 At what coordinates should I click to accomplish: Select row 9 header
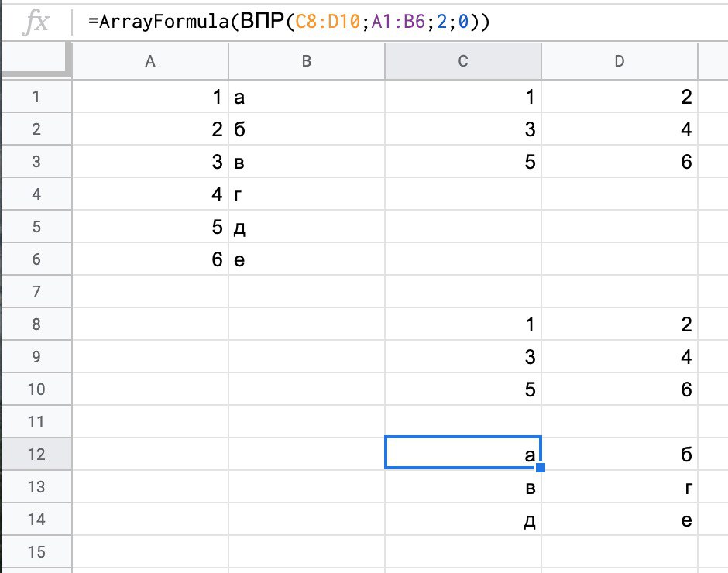[36, 356]
